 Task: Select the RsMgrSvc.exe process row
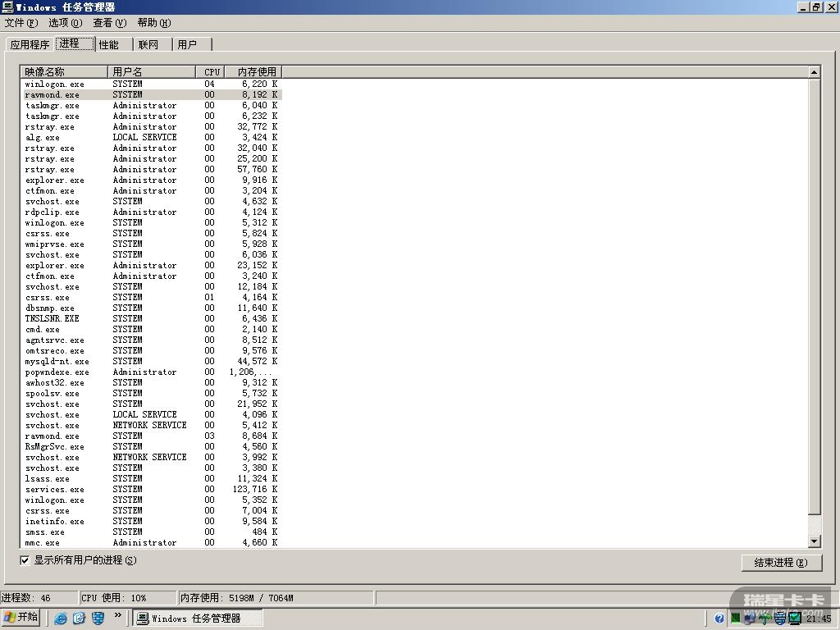click(x=151, y=447)
